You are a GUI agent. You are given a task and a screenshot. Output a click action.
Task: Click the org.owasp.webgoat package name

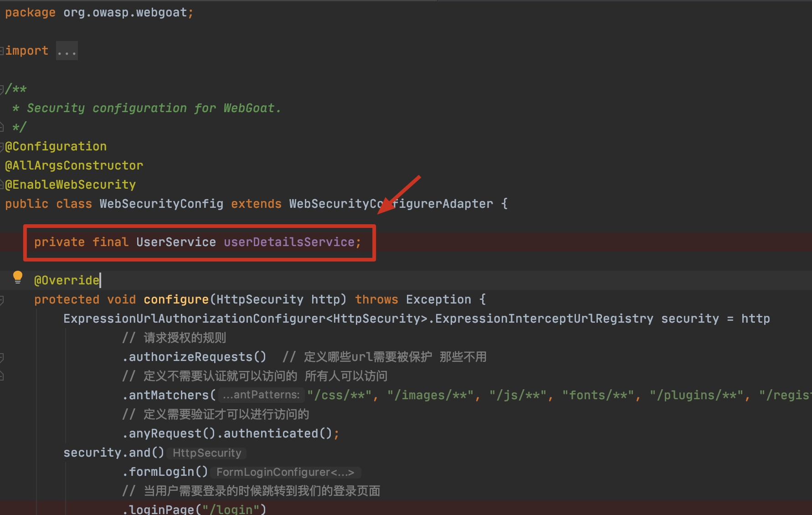click(125, 13)
